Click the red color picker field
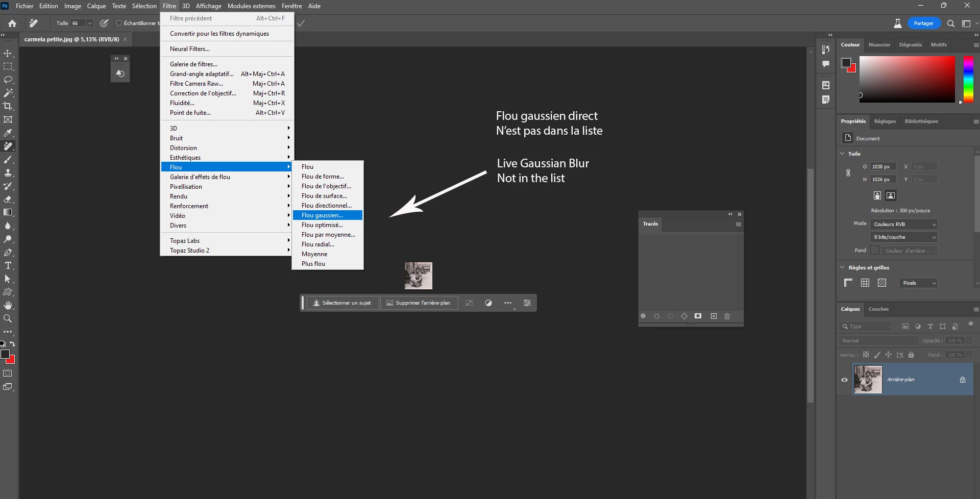980x499 pixels. point(907,80)
